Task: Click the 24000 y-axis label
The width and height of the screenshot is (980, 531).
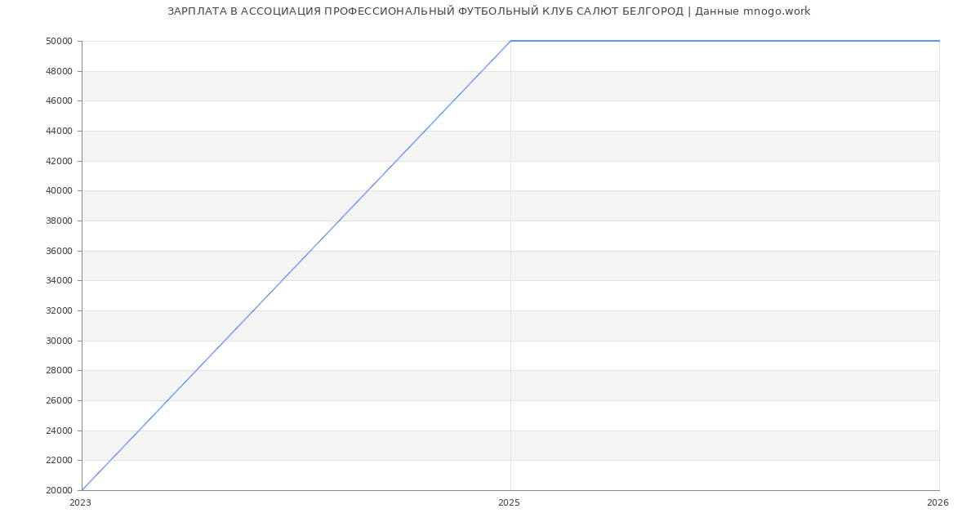Action: pyautogui.click(x=60, y=431)
